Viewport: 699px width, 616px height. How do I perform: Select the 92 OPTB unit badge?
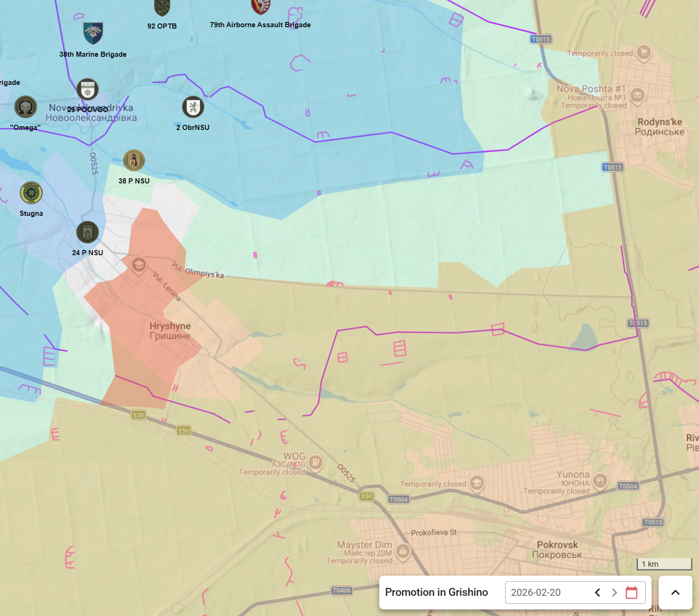point(162,8)
